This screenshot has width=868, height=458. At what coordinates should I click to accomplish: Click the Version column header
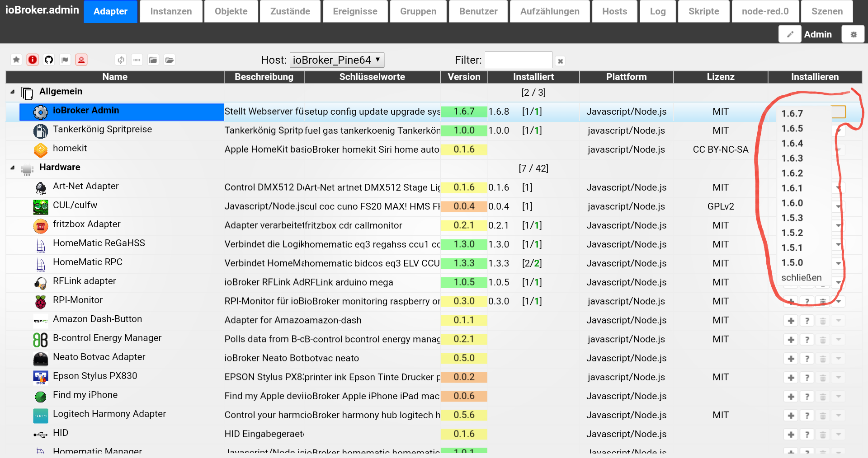point(464,77)
